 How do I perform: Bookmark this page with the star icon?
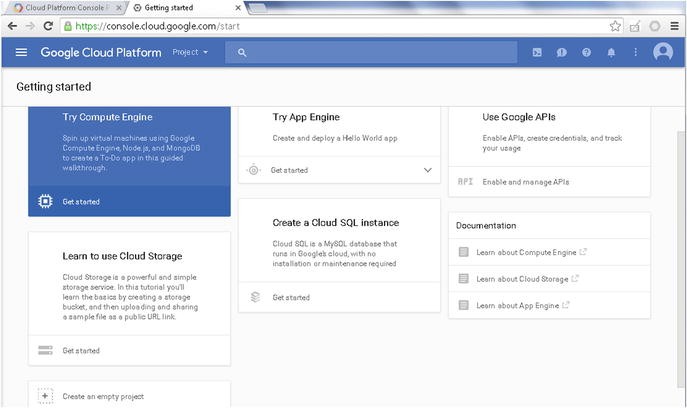point(615,26)
